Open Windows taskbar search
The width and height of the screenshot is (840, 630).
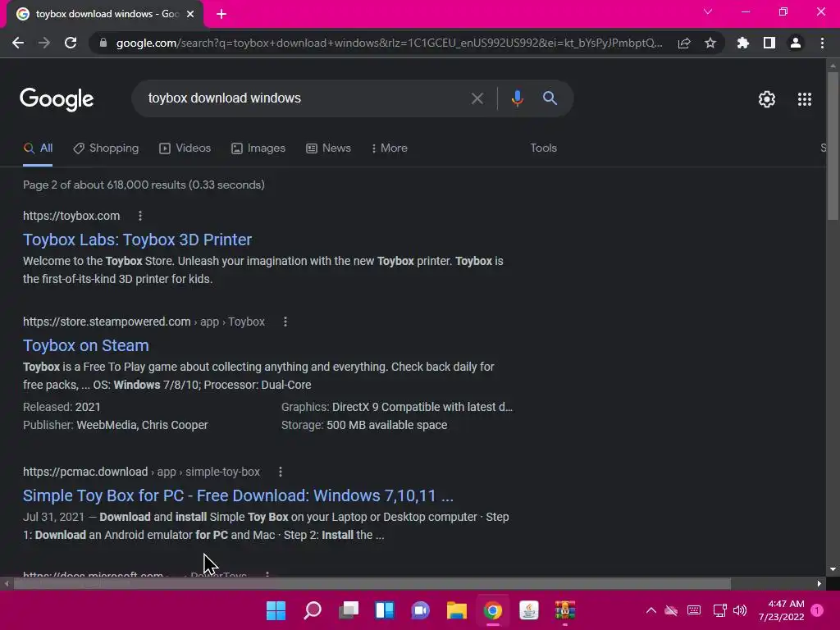[x=313, y=610]
